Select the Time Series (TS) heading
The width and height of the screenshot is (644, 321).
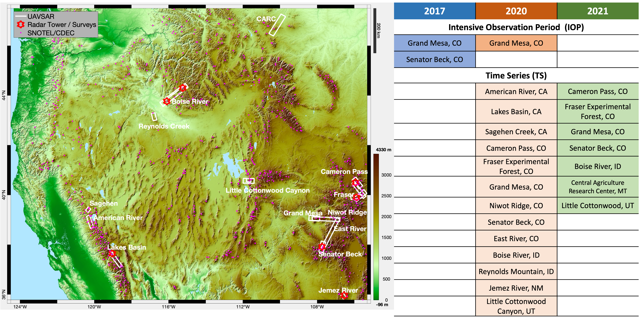click(516, 75)
